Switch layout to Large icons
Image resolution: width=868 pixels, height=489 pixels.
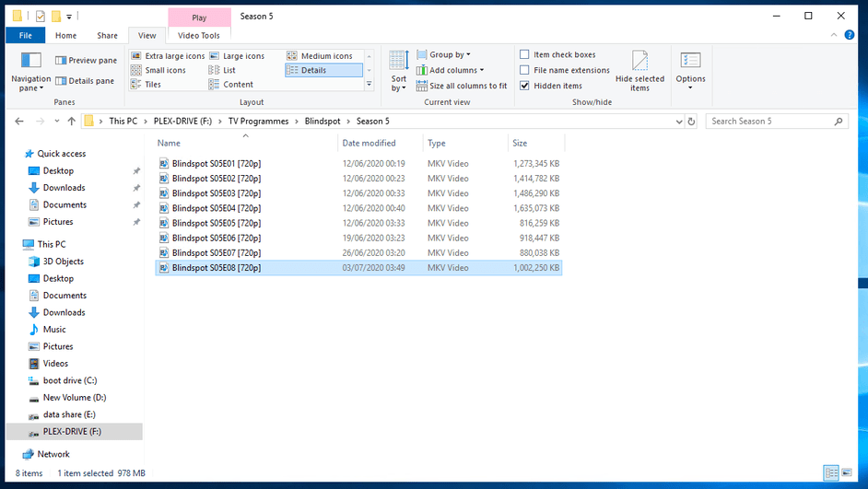click(x=237, y=56)
